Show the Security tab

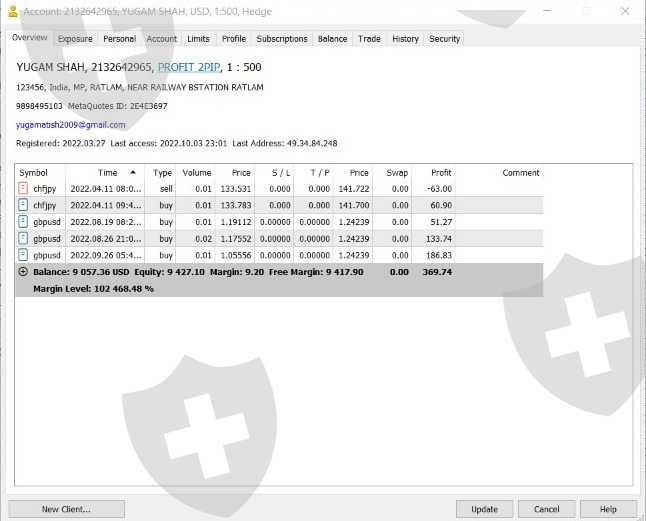tap(444, 39)
